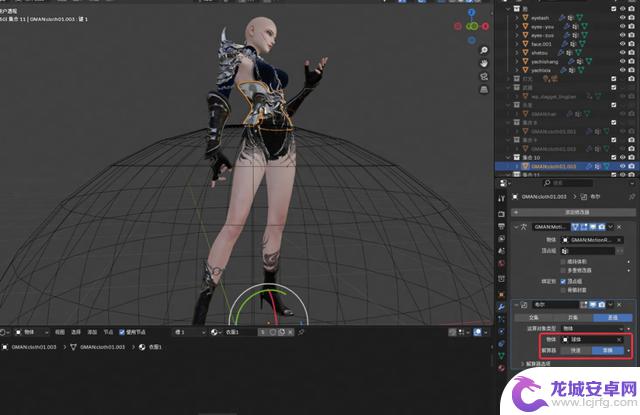Expand eyelash object in outliner

pyautogui.click(x=517, y=18)
